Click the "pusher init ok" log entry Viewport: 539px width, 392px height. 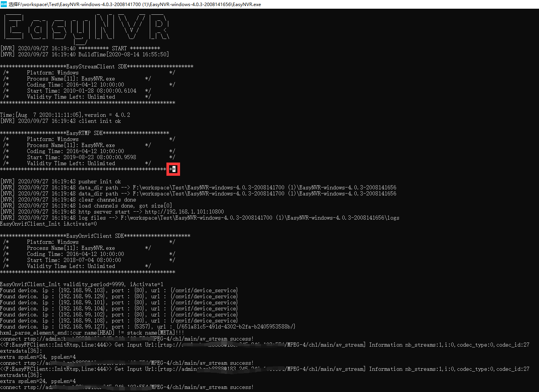[61, 181]
